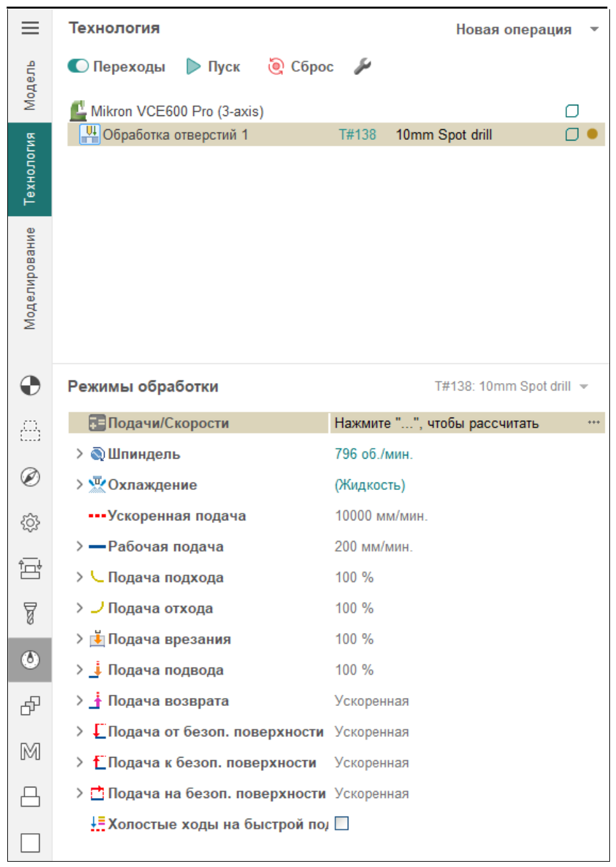
Task: Select the dashed workpiece box sidebar icon
Action: (x=30, y=431)
